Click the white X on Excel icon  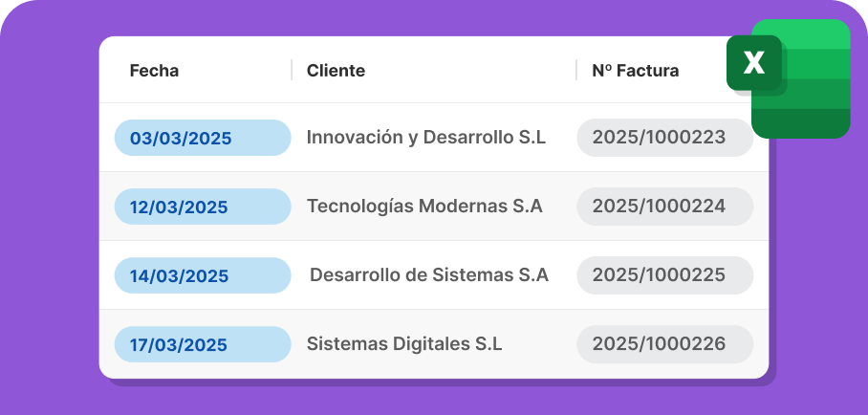pos(754,62)
